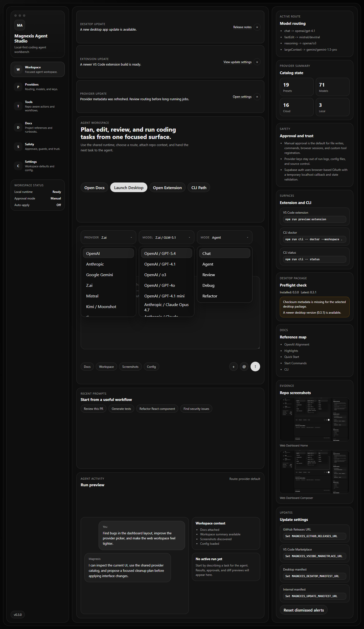Choose Refactor mode option
This screenshot has width=364, height=629.
225,296
